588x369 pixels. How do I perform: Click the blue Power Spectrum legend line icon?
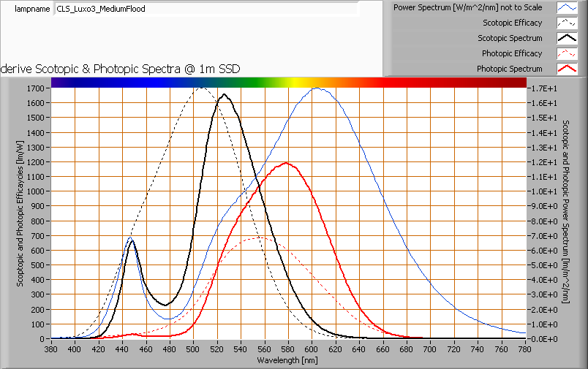point(567,7)
